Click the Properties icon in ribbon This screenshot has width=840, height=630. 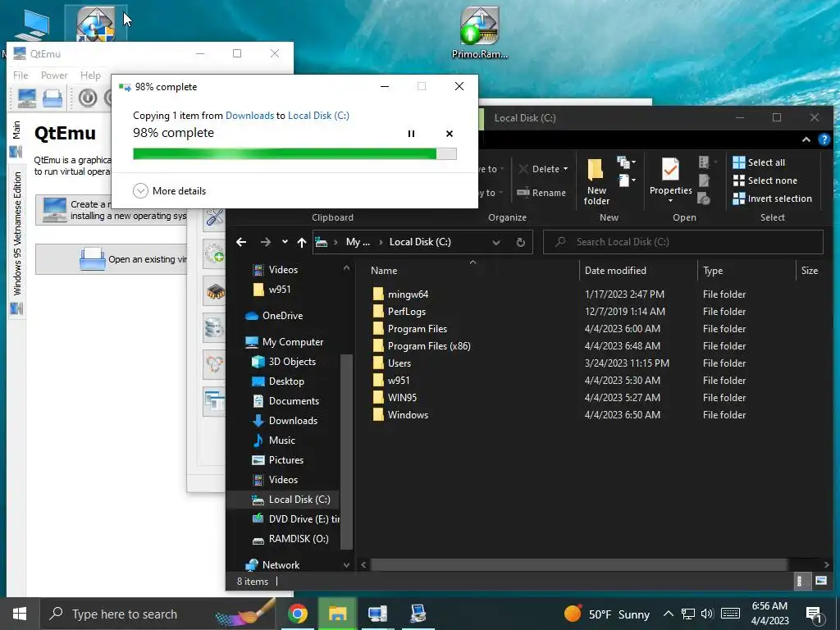(x=670, y=171)
